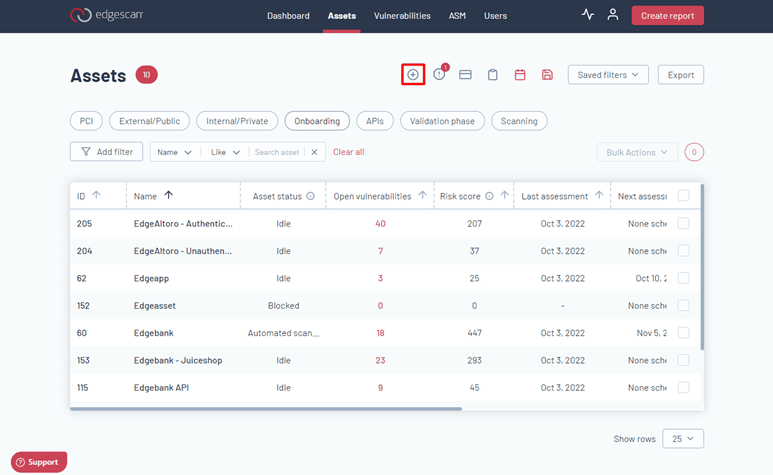Toggle Validation phase filter chip
The width and height of the screenshot is (773, 475).
pos(442,121)
